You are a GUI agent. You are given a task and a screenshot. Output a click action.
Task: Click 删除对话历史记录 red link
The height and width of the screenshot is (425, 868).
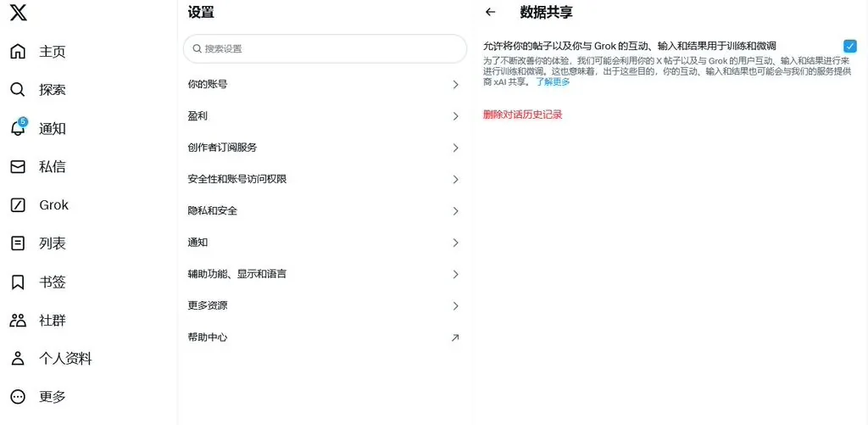point(522,115)
